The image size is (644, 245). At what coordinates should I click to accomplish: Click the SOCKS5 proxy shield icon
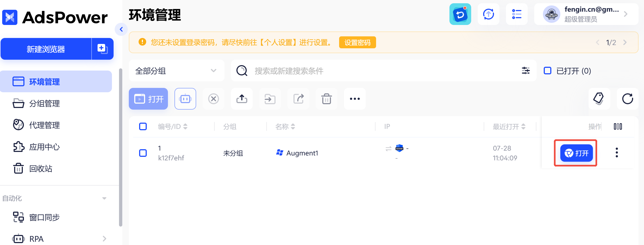(399, 148)
